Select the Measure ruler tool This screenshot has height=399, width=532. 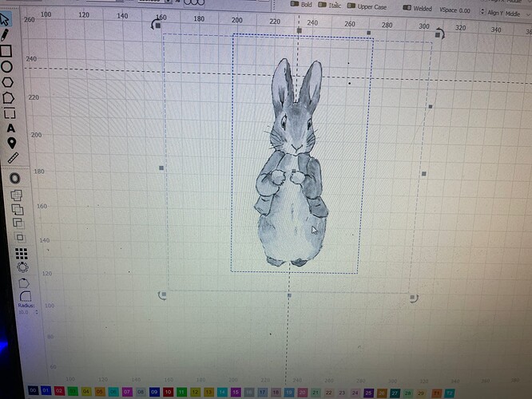tap(14, 158)
